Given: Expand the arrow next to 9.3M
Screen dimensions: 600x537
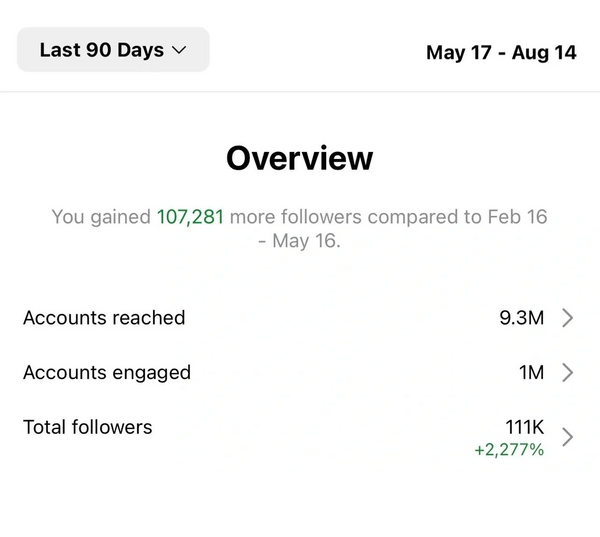Looking at the screenshot, I should (x=568, y=318).
